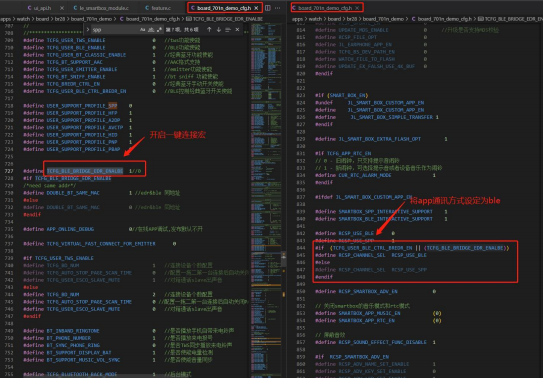This screenshot has width=543, height=378.
Task: Go to previous match arrow
Action: pyautogui.click(x=209, y=30)
